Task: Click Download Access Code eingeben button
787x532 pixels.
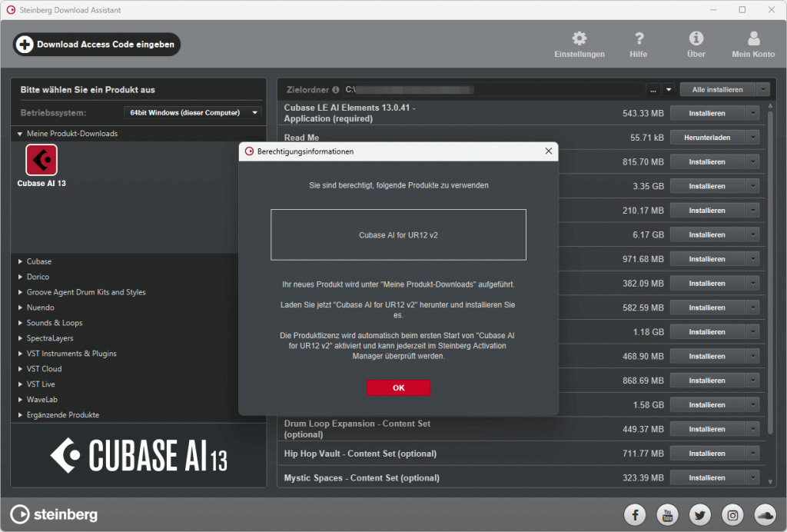Action: (96, 44)
